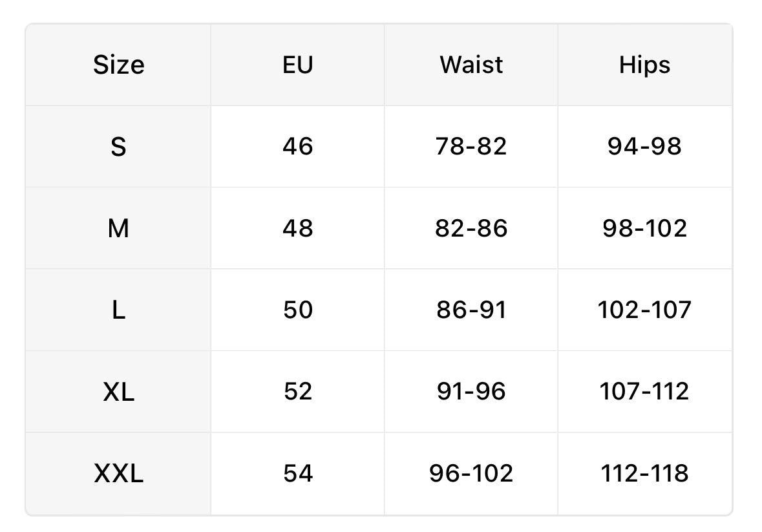Click waist value 78-82
Viewport: 762px width, 532px height.
coord(471,147)
